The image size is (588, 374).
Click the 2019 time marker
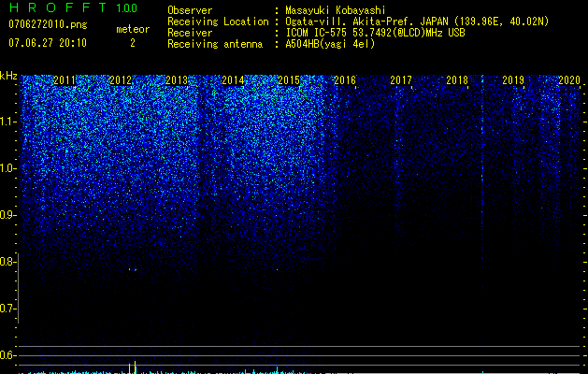[513, 80]
